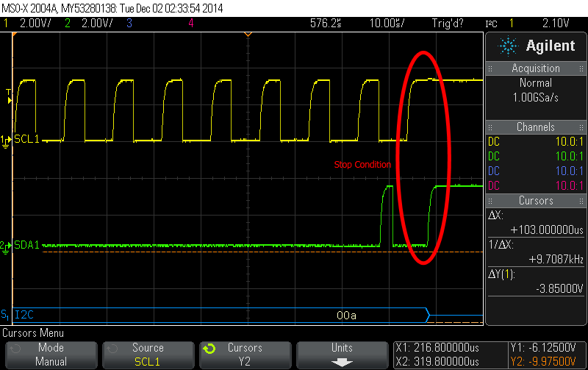588x370 pixels.
Task: Click the 1/ΔX +9.7087kHz readout
Action: (536, 252)
